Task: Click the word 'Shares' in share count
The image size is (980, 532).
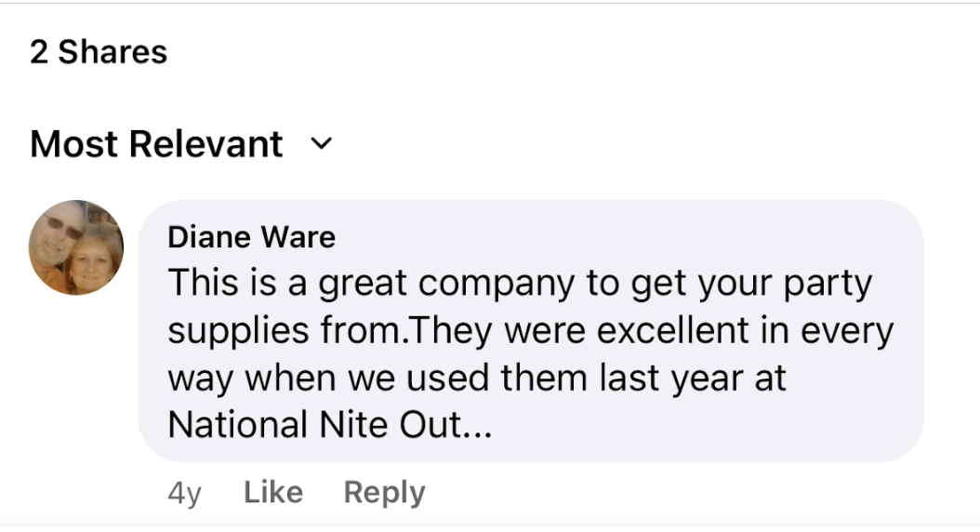Action: [x=113, y=52]
